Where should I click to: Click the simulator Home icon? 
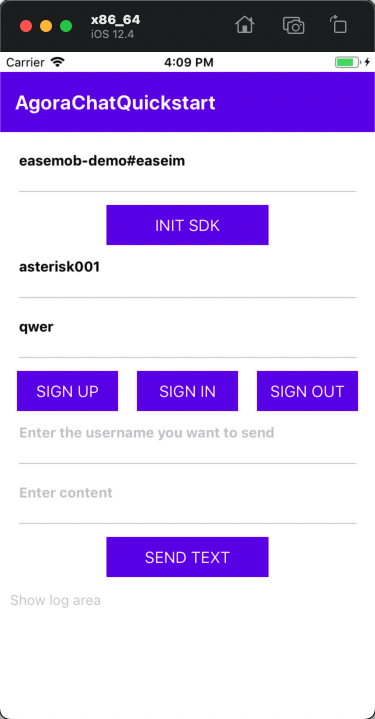(244, 25)
